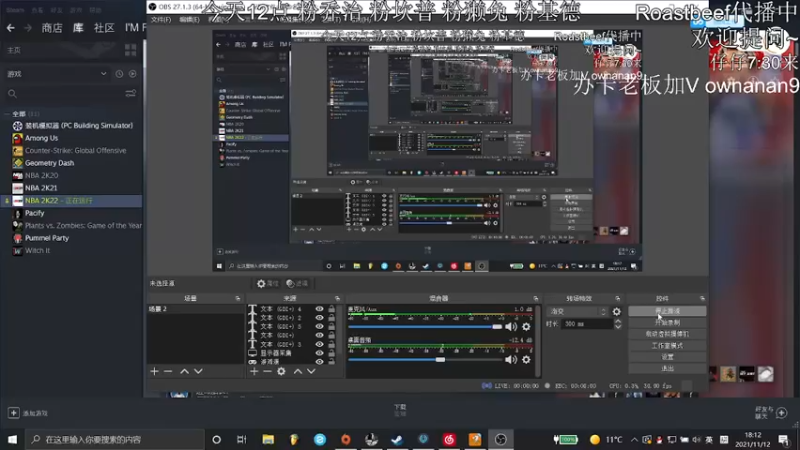Add a new scene with plus icon
This screenshot has width=800, height=450.
pos(155,371)
